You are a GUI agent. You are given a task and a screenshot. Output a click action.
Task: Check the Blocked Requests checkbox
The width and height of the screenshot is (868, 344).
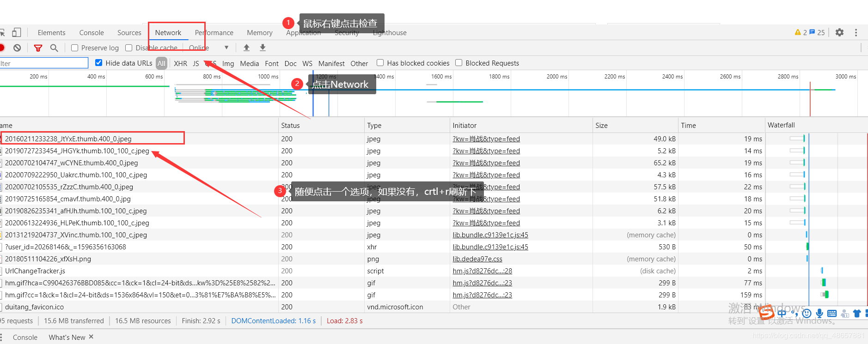pos(458,63)
